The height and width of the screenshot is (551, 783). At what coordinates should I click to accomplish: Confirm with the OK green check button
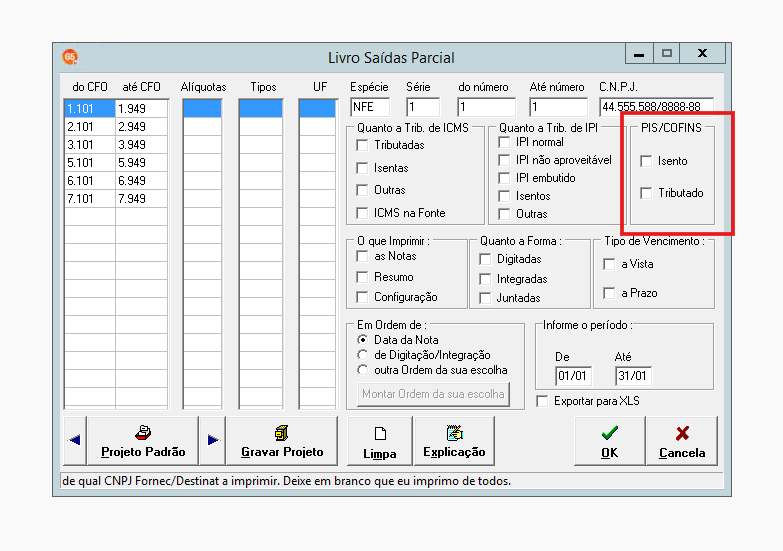609,440
